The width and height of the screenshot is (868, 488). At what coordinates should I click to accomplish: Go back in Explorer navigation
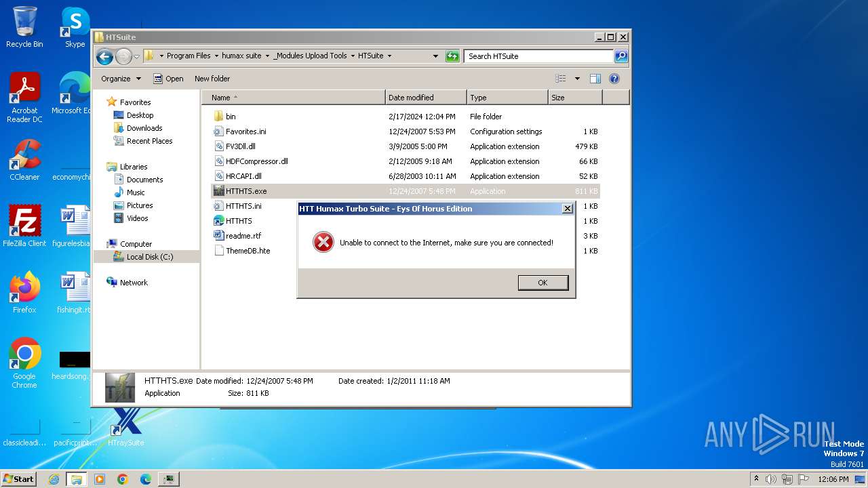point(104,56)
